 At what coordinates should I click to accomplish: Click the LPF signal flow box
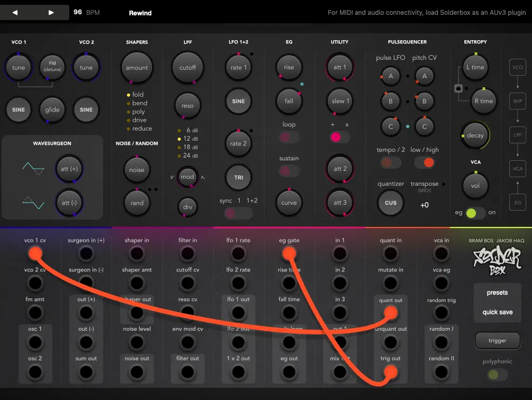pos(517,135)
